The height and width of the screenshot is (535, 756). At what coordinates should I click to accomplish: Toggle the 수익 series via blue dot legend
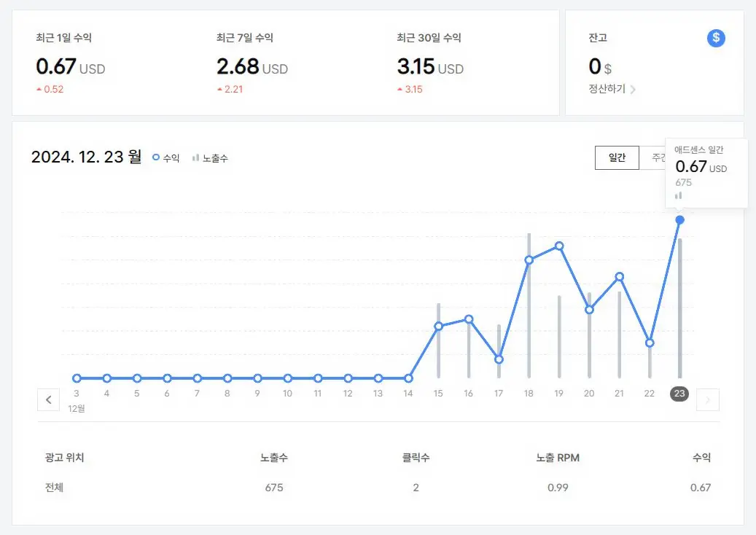tap(155, 157)
